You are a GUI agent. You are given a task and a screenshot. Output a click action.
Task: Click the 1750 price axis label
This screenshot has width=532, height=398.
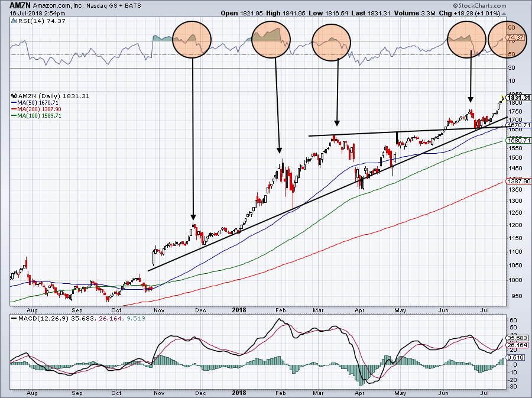point(515,112)
